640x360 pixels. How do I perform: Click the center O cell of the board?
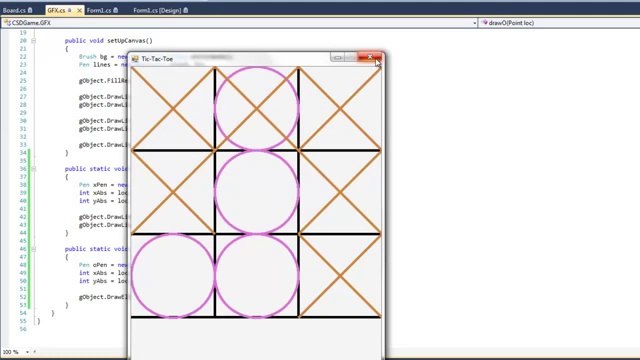(257, 192)
